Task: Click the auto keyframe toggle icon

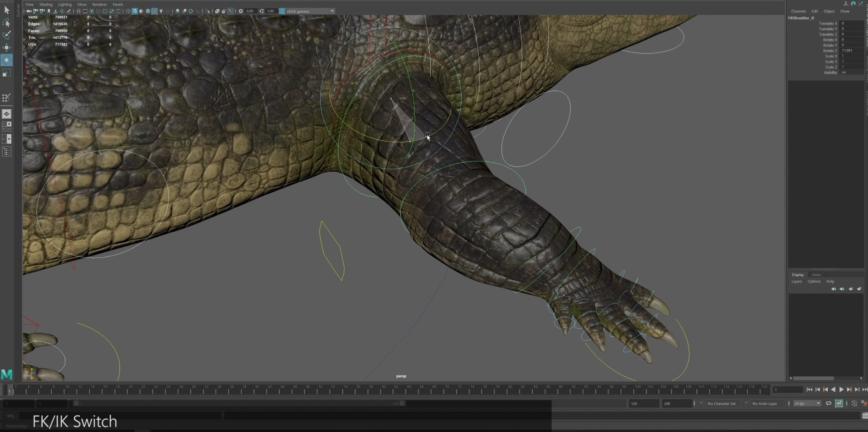Action: 854,403
